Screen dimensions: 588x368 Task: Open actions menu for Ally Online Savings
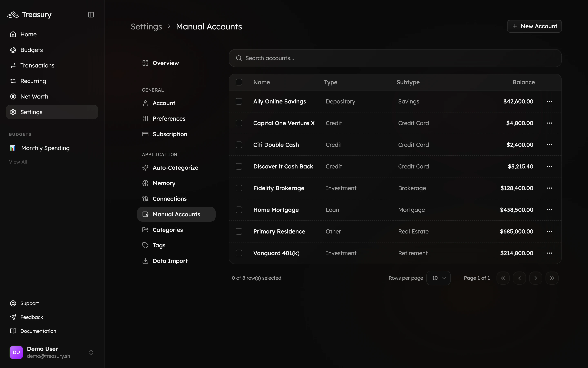[x=550, y=101]
